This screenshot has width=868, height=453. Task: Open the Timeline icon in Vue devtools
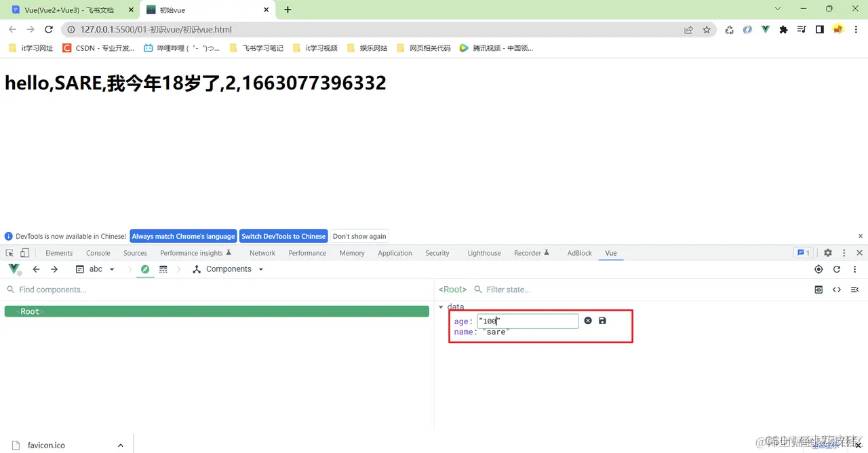[x=163, y=269]
